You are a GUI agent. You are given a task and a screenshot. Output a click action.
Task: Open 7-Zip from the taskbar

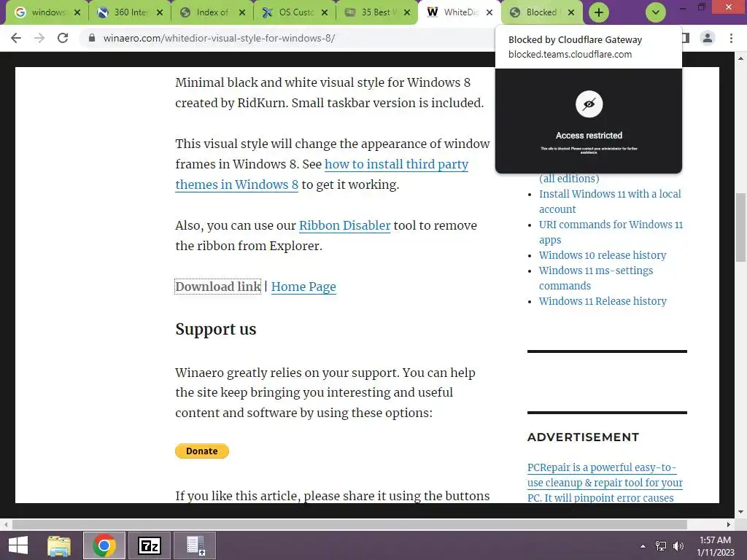149,545
